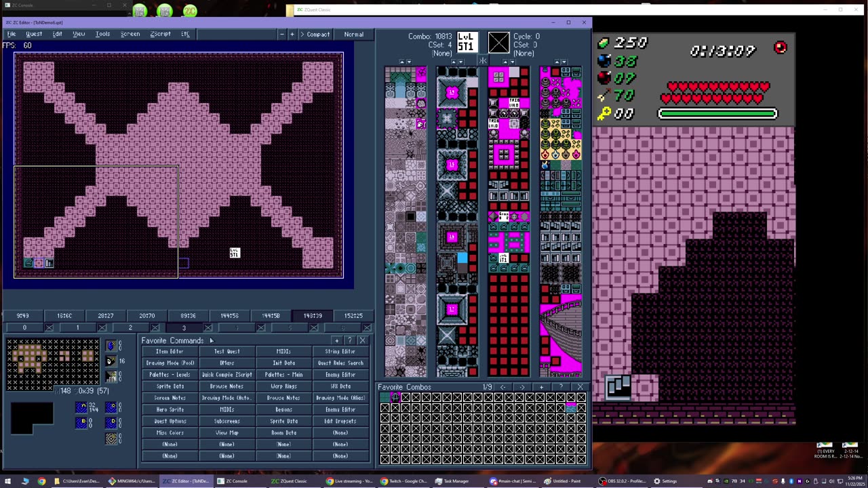Open the Item Editor command
This screenshot has height=488, width=868.
tap(170, 352)
